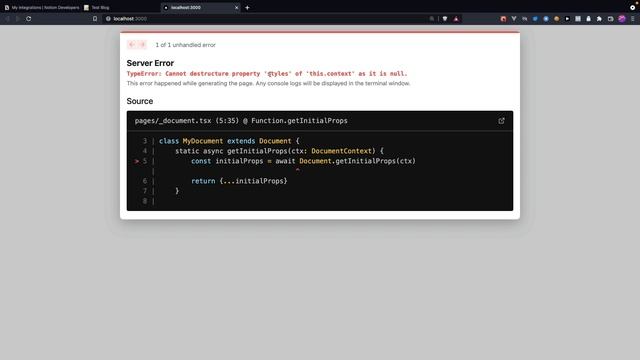This screenshot has height=360, width=640.
Task: Go to next error arrow
Action: [142, 44]
